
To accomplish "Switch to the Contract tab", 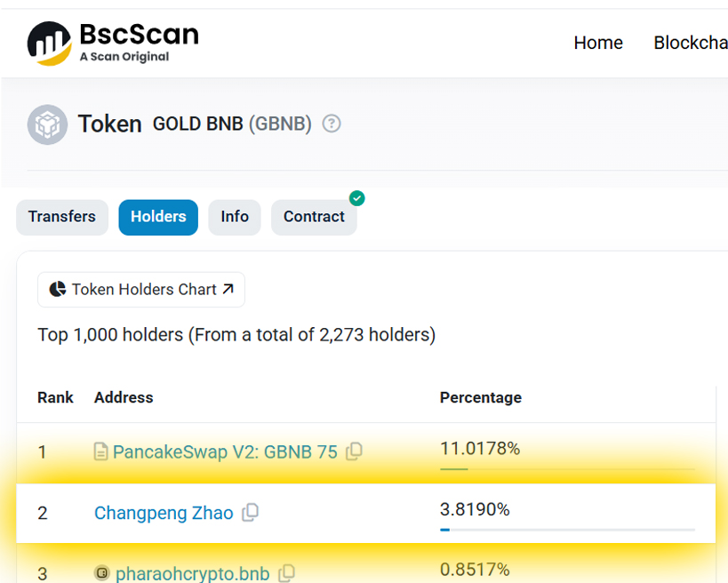I will coord(314,217).
